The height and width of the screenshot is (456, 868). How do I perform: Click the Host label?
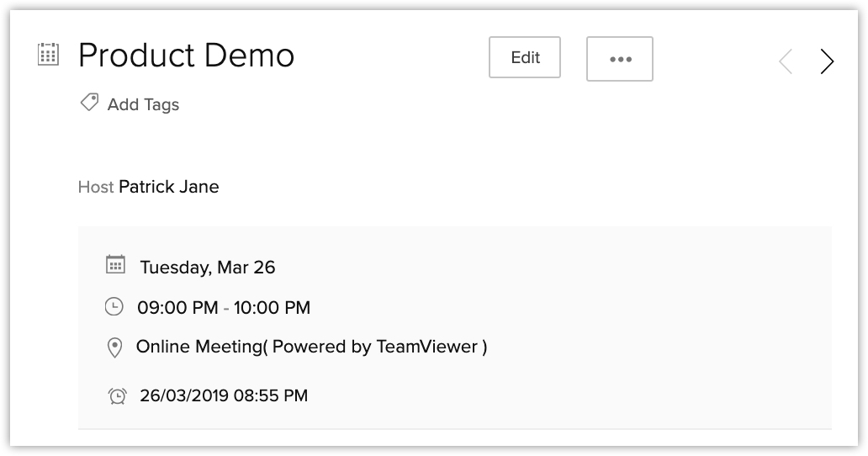tap(95, 187)
